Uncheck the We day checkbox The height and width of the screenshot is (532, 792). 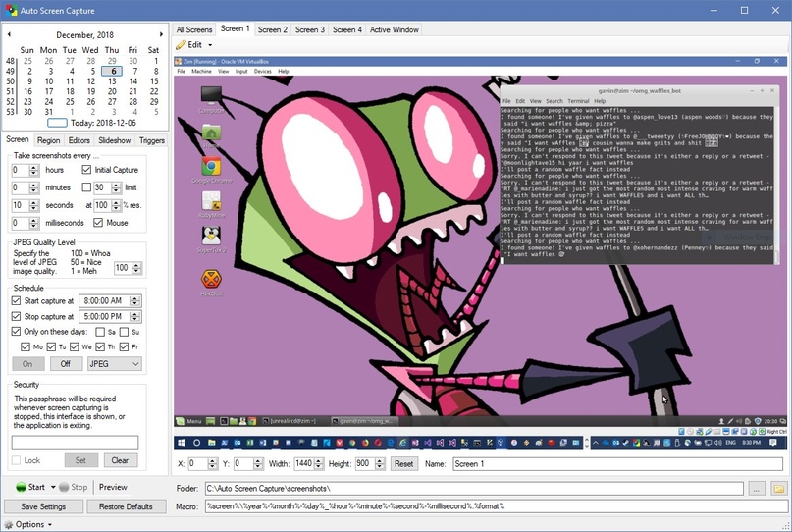coord(75,346)
